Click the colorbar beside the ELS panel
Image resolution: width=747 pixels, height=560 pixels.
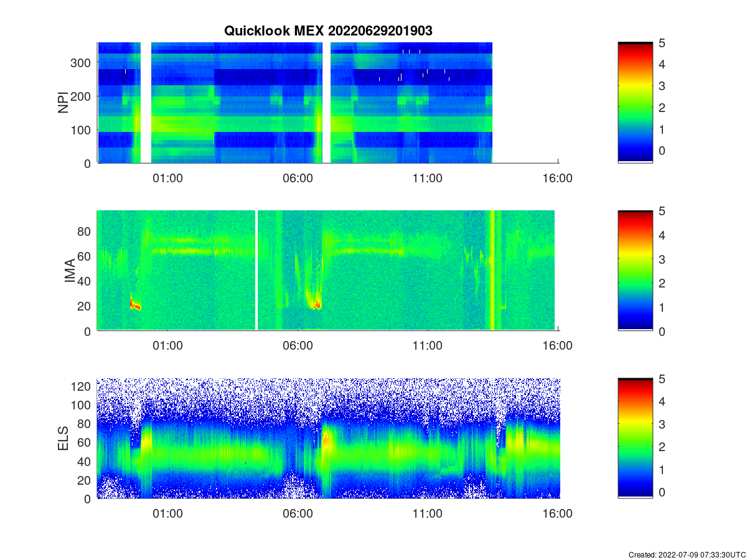tap(635, 438)
